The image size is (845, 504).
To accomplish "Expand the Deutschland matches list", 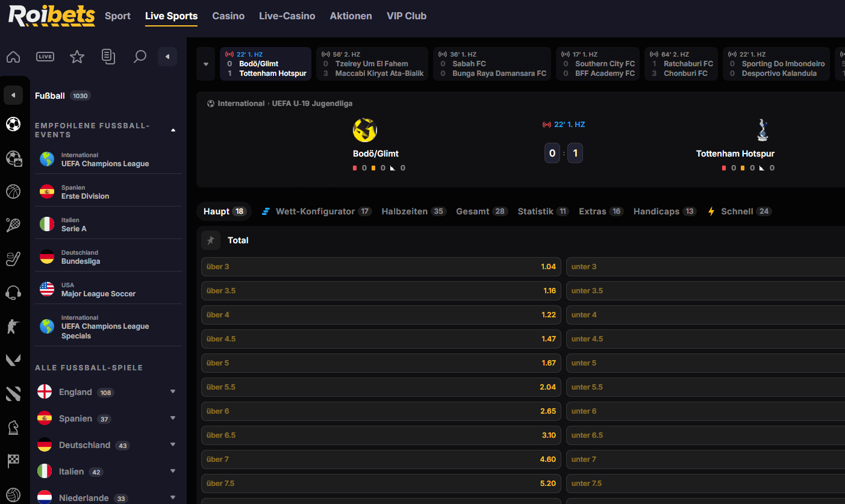I will [x=173, y=445].
